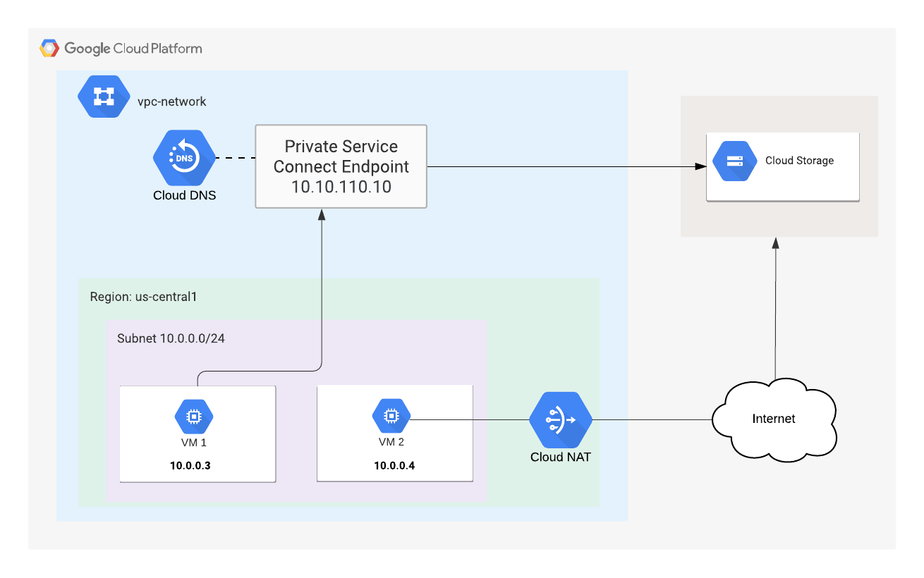
Task: Select the Internet cloud shape
Action: (x=774, y=419)
